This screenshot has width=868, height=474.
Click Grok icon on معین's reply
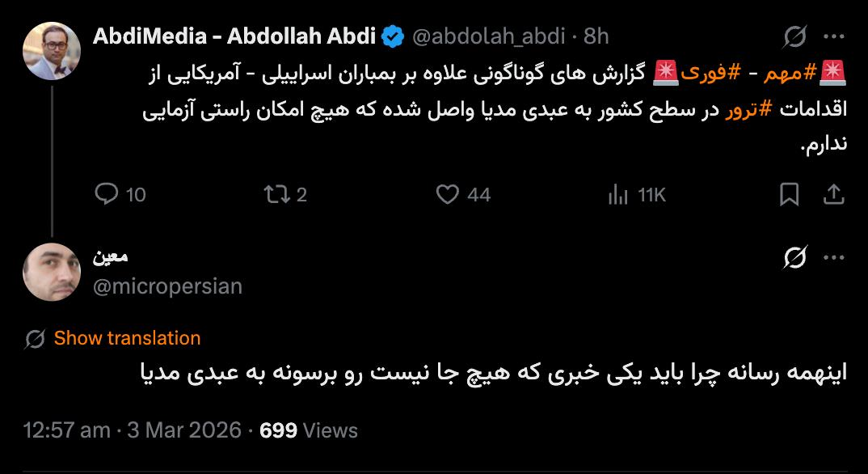click(795, 257)
